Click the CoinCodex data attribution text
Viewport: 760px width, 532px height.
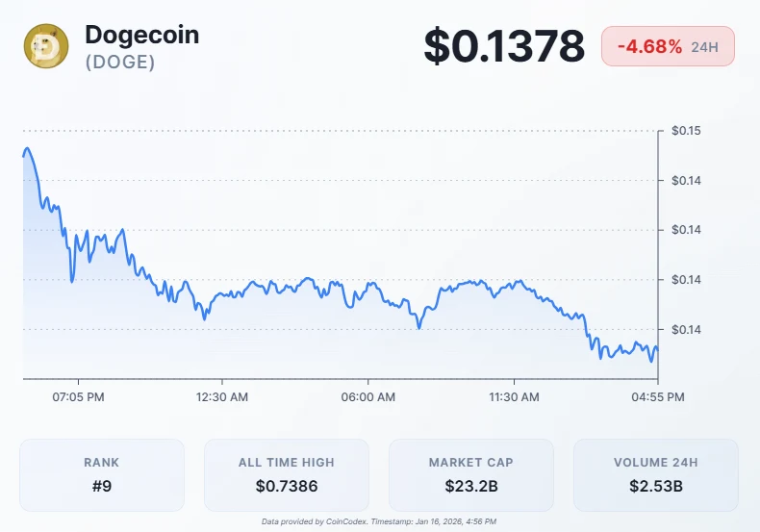(379, 521)
